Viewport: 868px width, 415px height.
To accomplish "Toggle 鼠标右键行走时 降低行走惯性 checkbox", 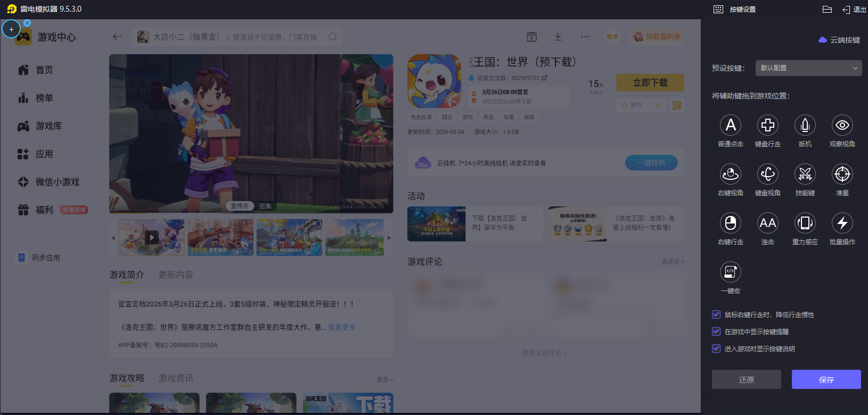I will pos(716,314).
